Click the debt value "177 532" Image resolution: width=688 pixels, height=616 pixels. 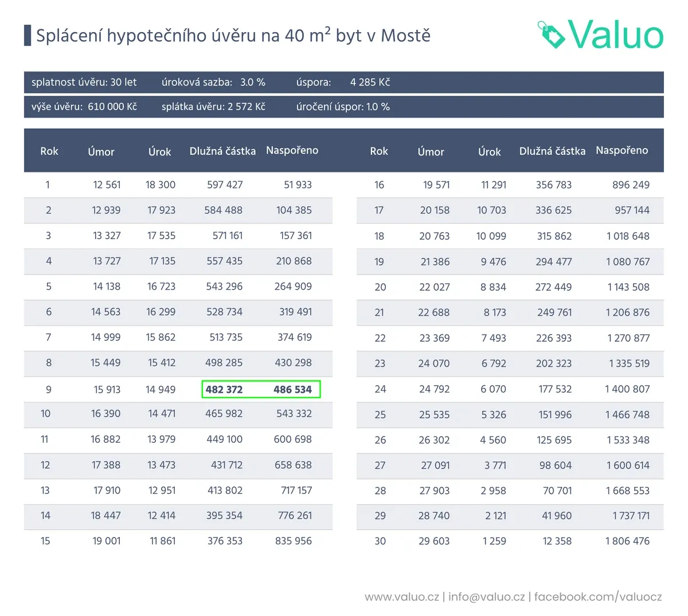pos(555,389)
